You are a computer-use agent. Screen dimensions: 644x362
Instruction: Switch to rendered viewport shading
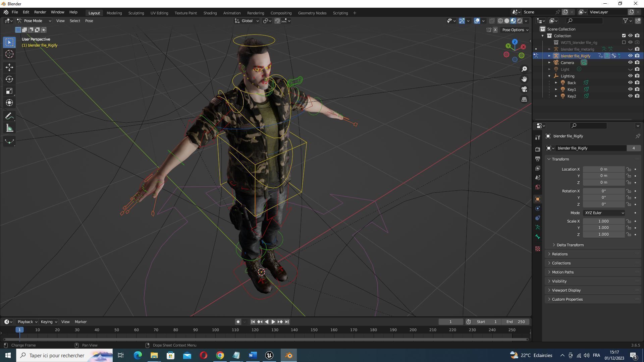coord(520,21)
